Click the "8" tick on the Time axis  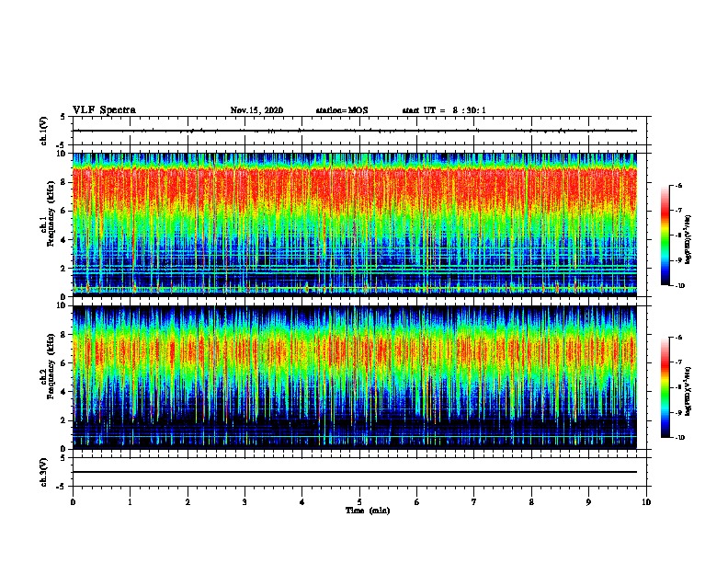(531, 502)
